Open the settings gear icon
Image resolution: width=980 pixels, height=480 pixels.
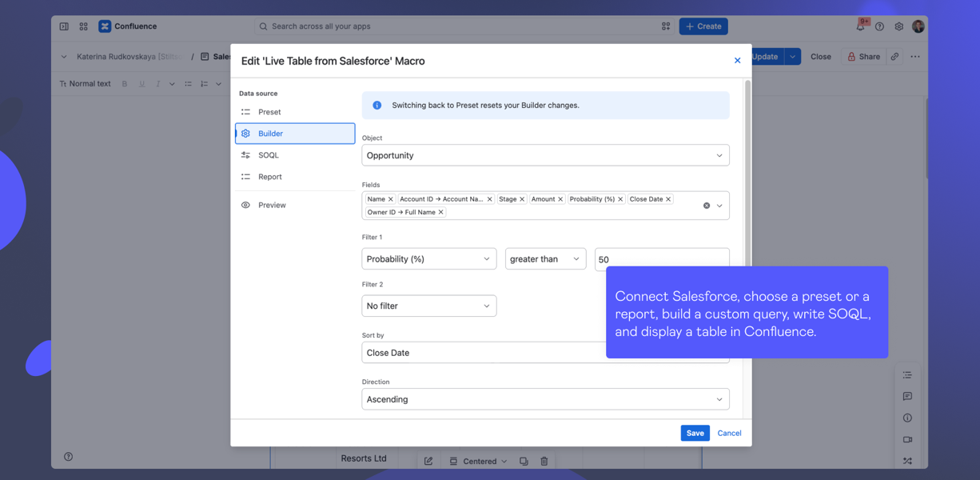[x=898, y=26]
